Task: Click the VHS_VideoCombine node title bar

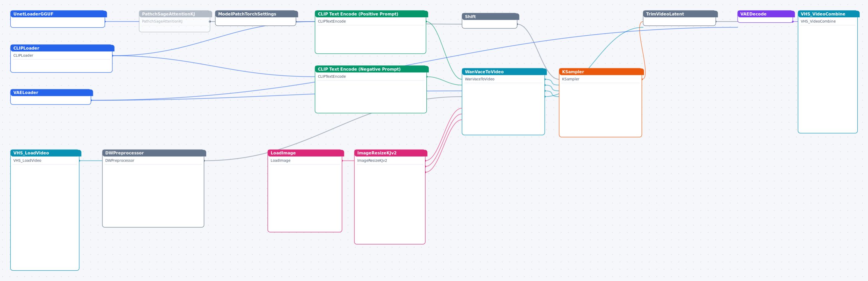Action: (x=828, y=14)
